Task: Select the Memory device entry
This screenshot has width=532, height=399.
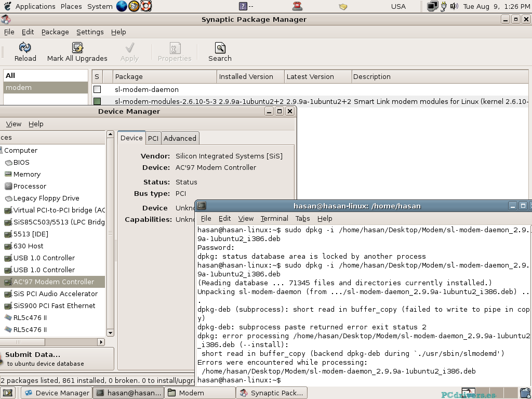Action: coord(27,174)
